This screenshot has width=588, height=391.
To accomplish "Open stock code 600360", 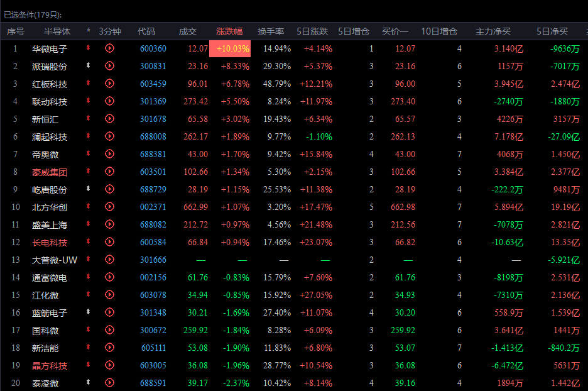I will (153, 49).
